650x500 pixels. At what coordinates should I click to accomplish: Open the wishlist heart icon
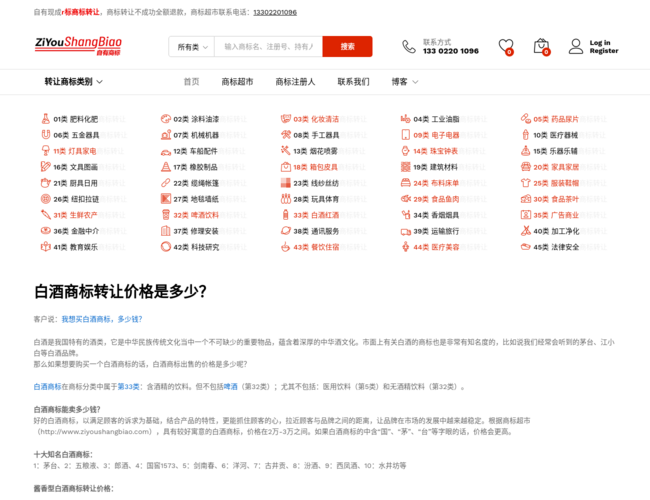click(x=506, y=46)
